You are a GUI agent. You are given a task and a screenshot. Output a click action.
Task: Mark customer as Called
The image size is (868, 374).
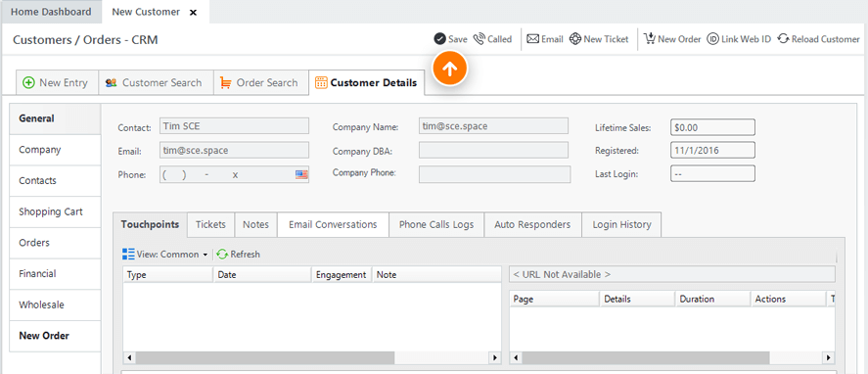click(492, 39)
